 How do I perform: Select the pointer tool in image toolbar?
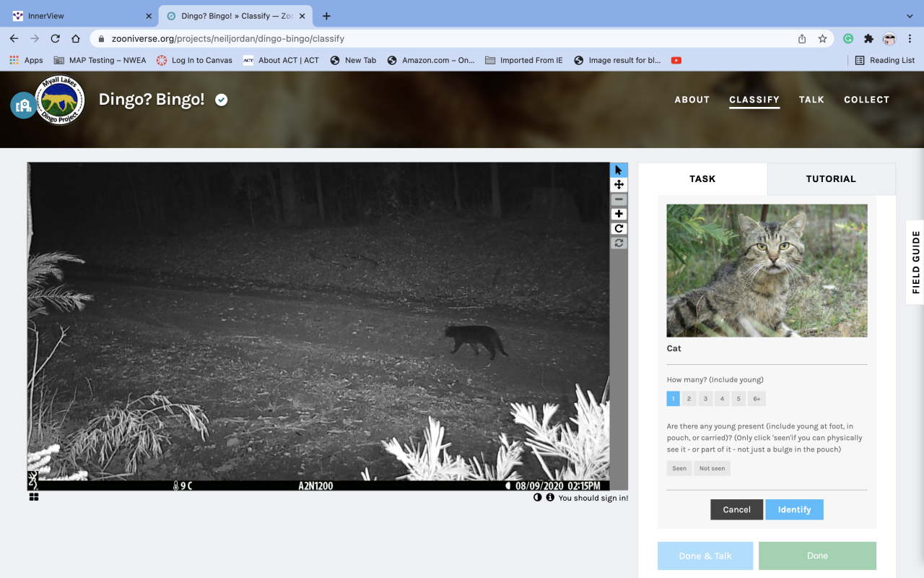coord(619,170)
